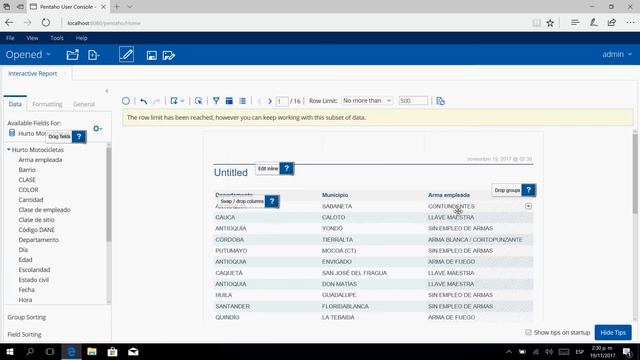
Task: Toggle the Edit pencil icon in the blue toolbar
Action: coord(127,54)
